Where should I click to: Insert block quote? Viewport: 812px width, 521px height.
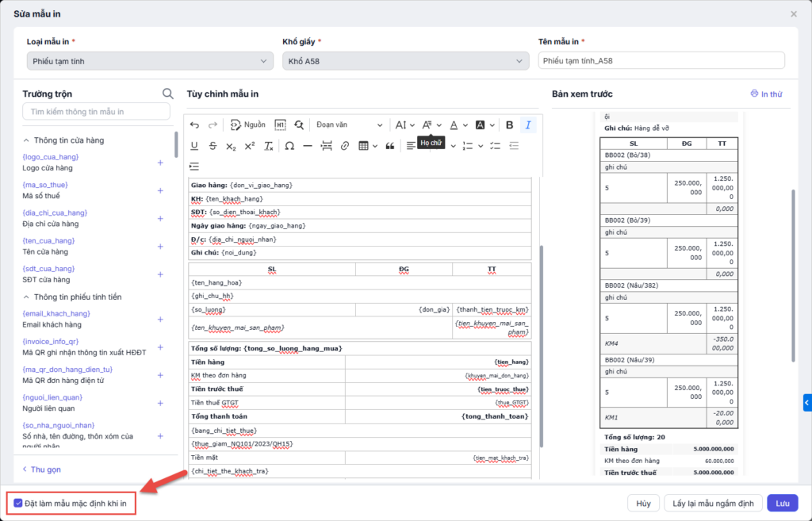coord(389,146)
